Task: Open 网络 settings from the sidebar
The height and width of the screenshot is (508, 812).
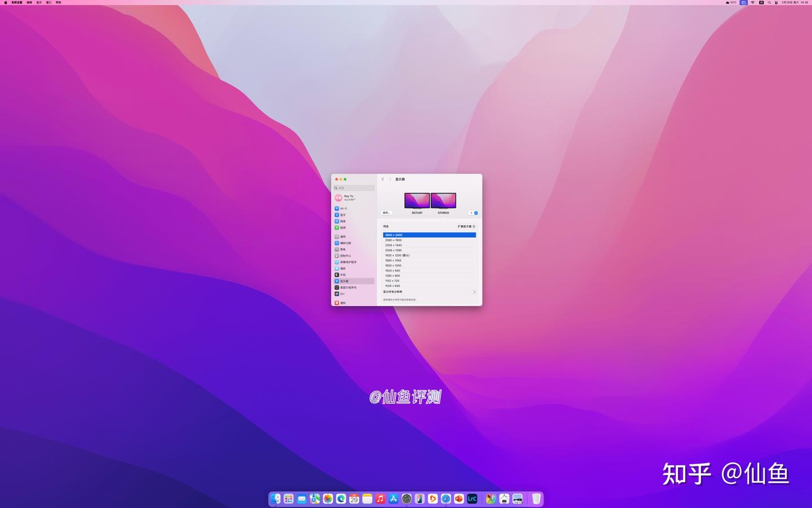Action: tap(343, 221)
